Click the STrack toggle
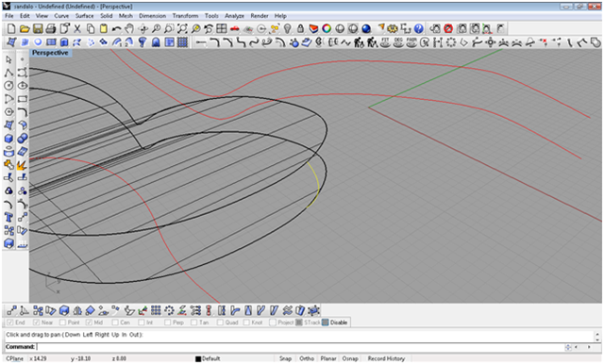The width and height of the screenshot is (604, 364). click(309, 323)
